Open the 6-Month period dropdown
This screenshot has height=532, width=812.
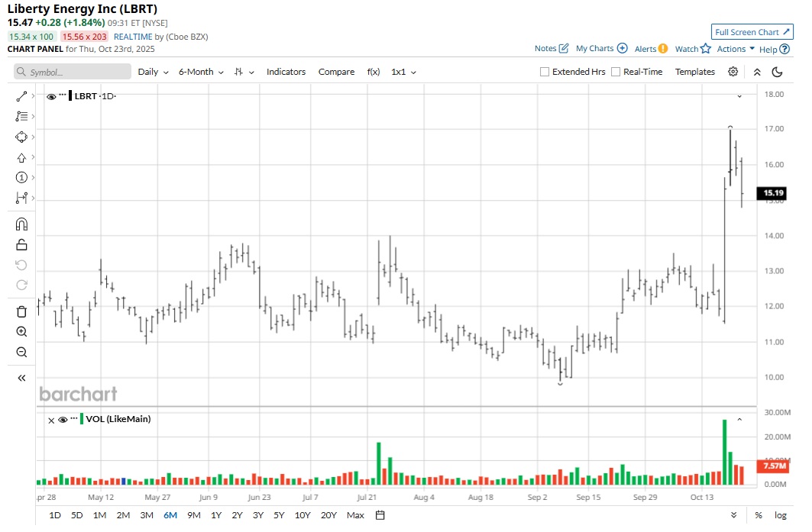pos(201,72)
